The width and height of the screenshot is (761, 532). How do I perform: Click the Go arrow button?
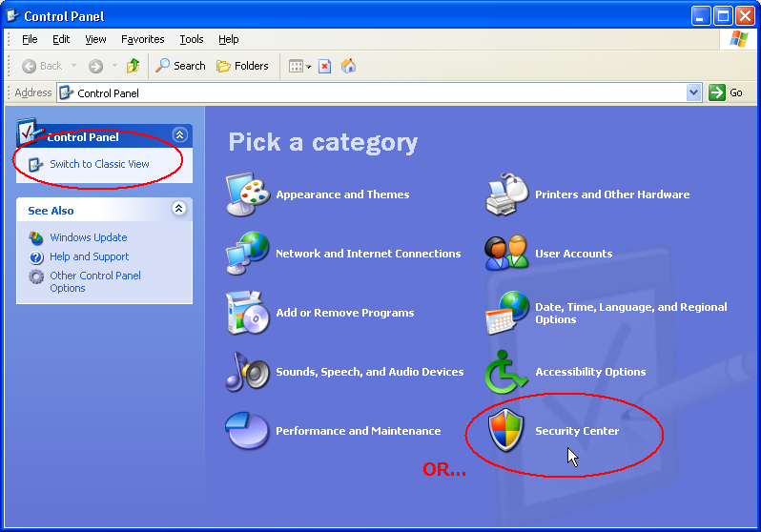point(717,92)
